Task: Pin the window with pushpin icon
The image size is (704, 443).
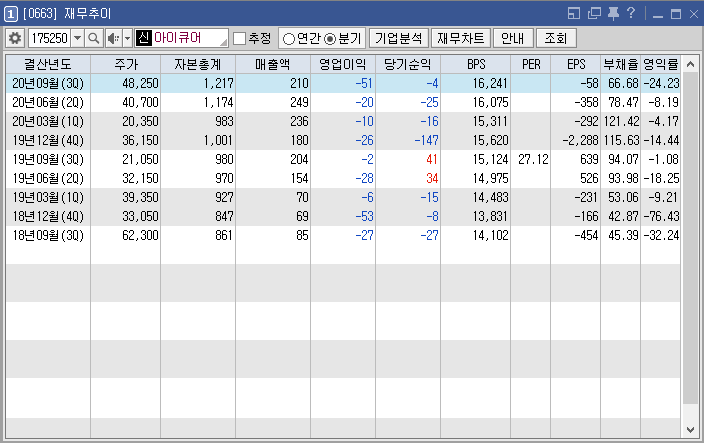Action: [613, 13]
